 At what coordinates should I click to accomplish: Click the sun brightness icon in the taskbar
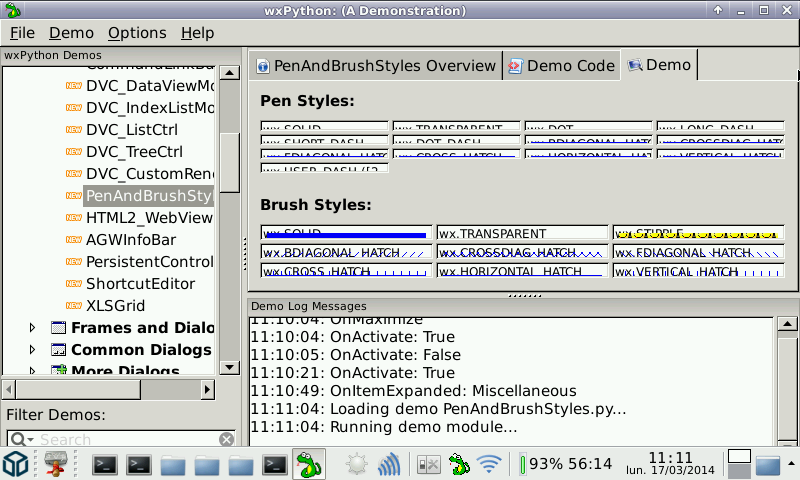pyautogui.click(x=356, y=464)
